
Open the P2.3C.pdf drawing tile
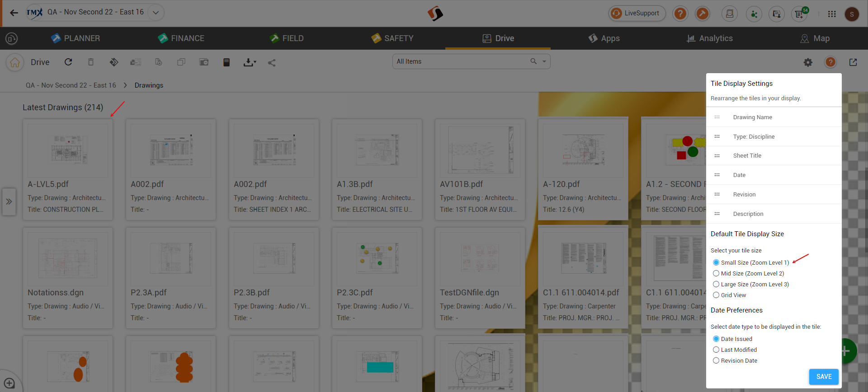(377, 278)
